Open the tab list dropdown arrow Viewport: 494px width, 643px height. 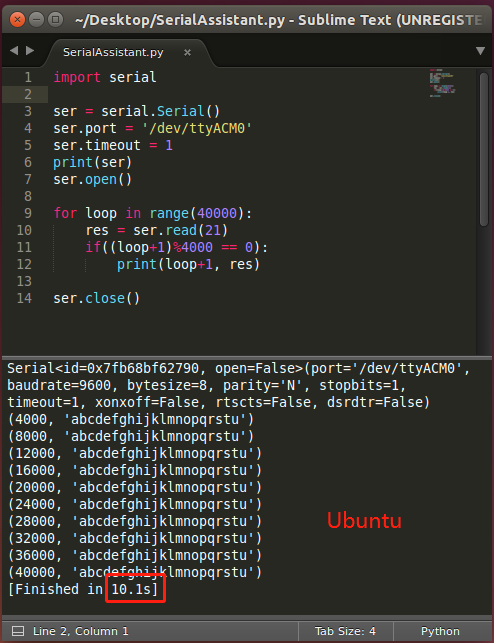pos(480,51)
